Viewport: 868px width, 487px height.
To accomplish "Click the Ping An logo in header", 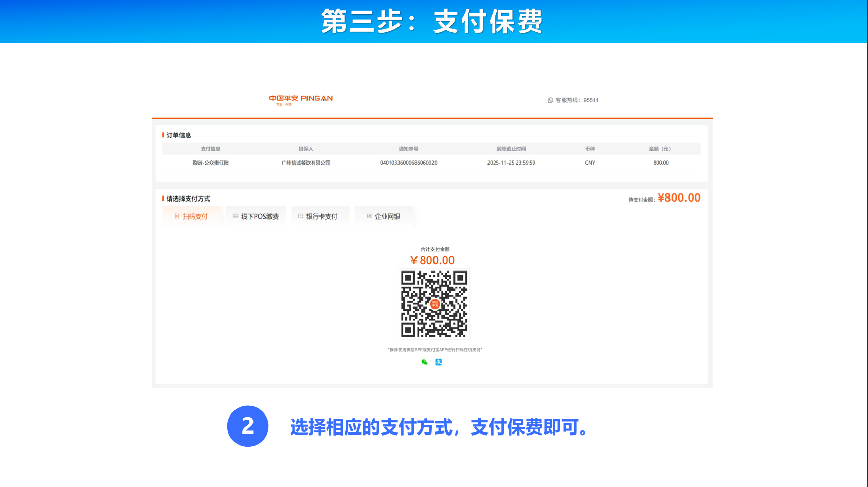I will (301, 99).
